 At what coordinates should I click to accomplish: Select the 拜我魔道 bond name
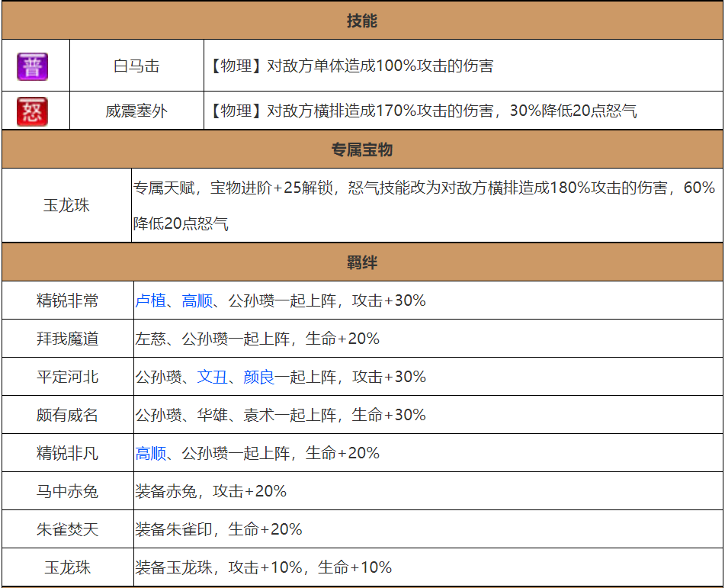67,339
